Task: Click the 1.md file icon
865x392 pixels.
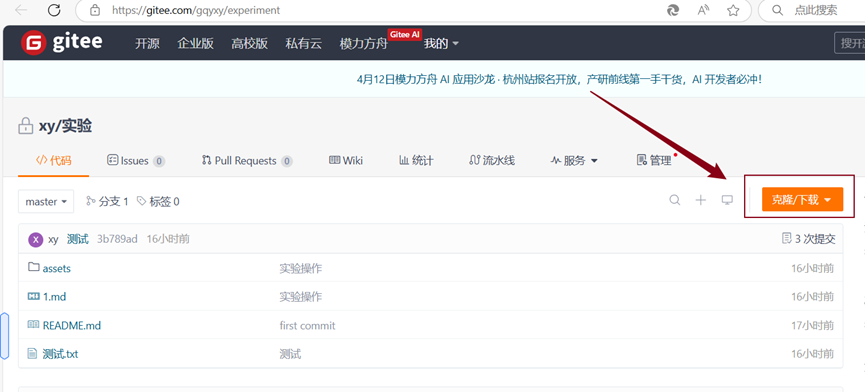Action: (x=34, y=296)
